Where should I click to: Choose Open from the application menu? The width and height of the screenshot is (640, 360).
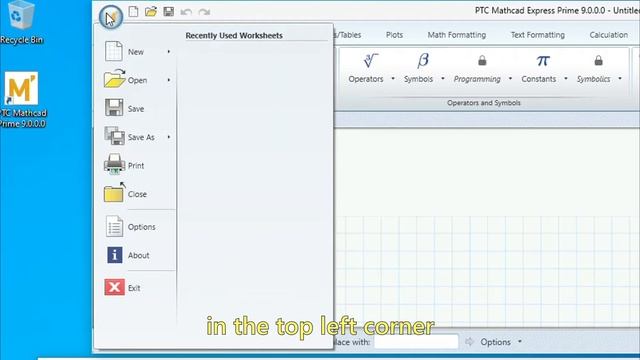pyautogui.click(x=137, y=80)
